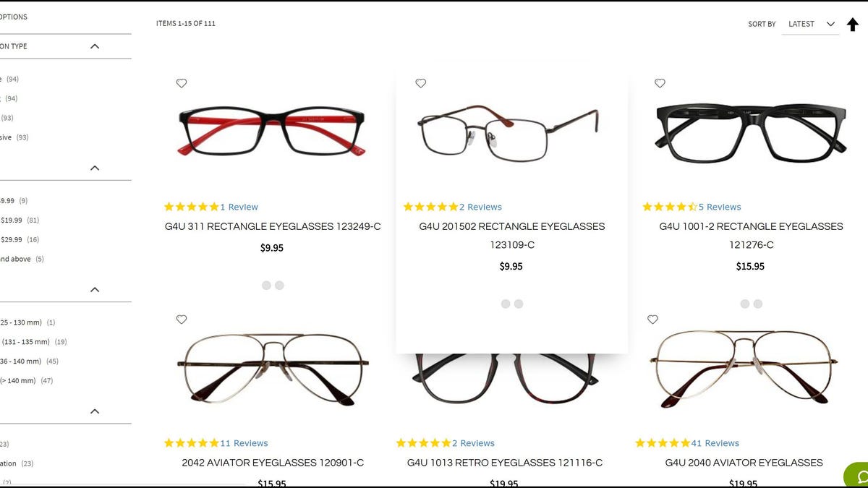
Task: Choose the above 140 mm width filter
Action: point(27,380)
